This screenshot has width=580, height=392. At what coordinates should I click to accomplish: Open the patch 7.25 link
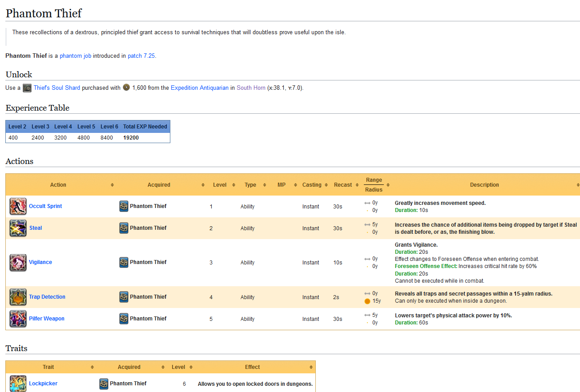coord(141,56)
